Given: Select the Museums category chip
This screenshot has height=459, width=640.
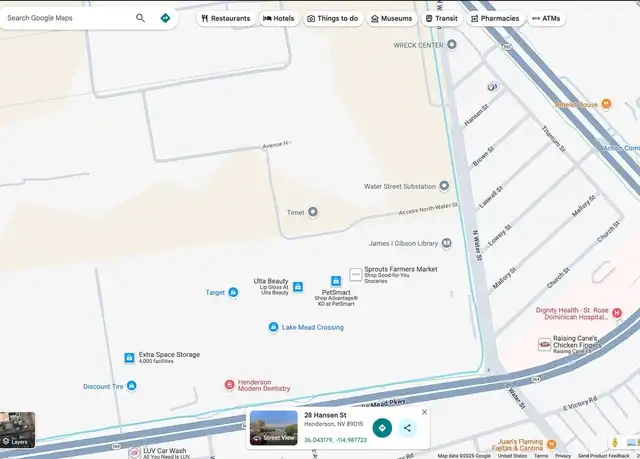Looking at the screenshot, I should [392, 18].
